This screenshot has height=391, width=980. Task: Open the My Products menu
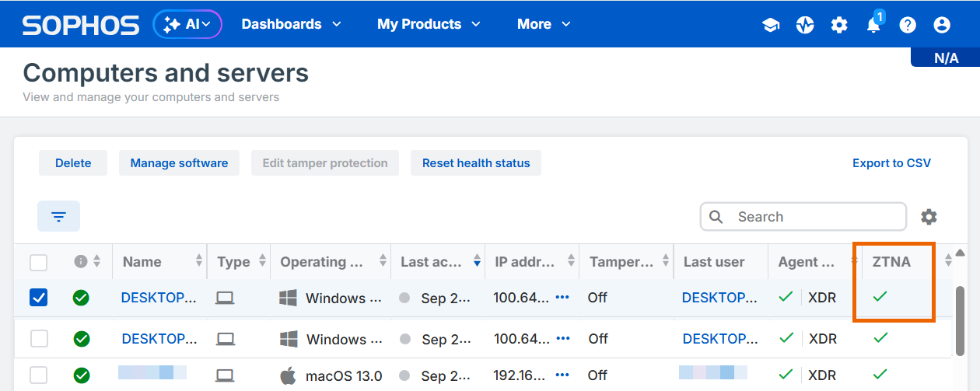pos(428,24)
